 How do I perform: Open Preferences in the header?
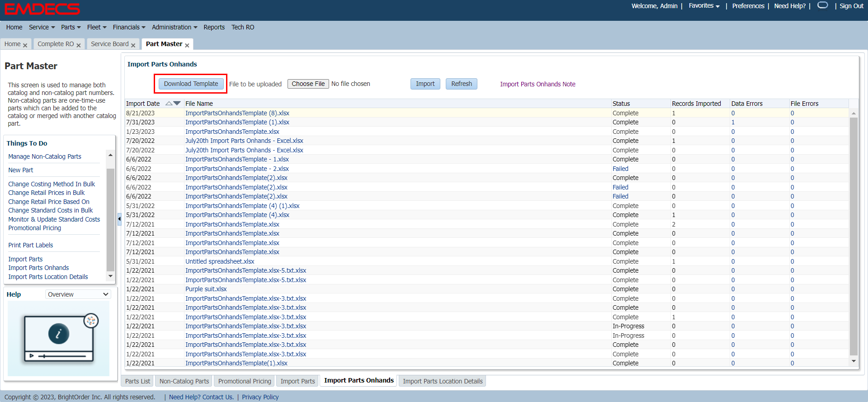tap(748, 6)
